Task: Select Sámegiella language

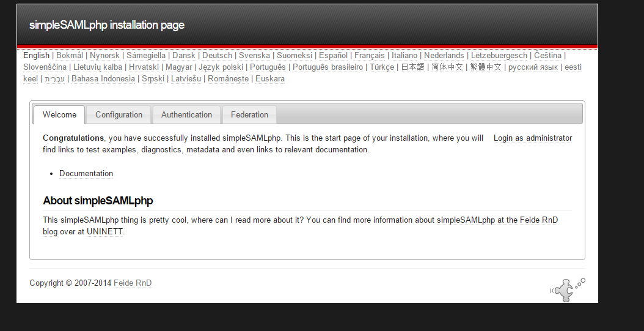Action: pos(146,56)
